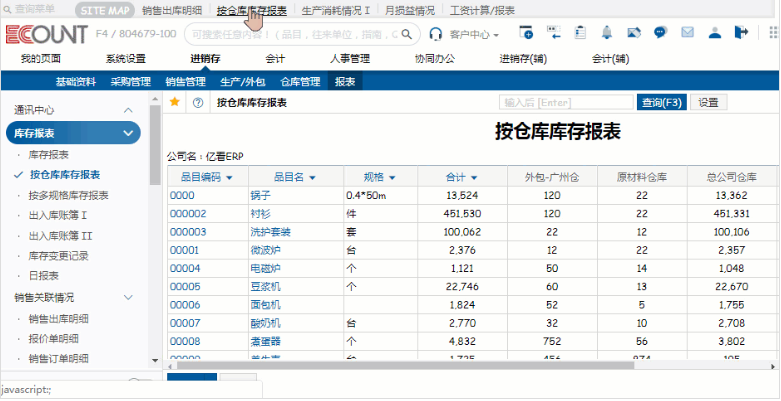Focus the 输入后 [Enter] quick search field
Screen dimensions: 781x401
tap(566, 103)
